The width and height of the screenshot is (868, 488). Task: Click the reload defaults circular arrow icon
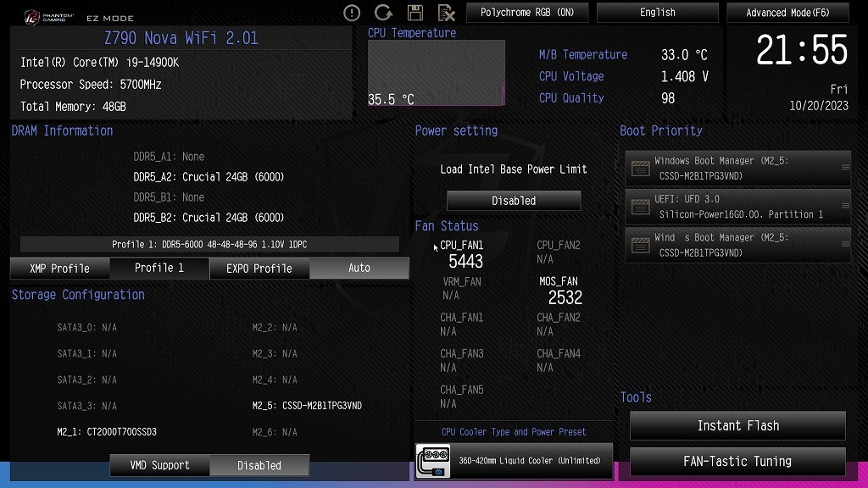tap(383, 13)
